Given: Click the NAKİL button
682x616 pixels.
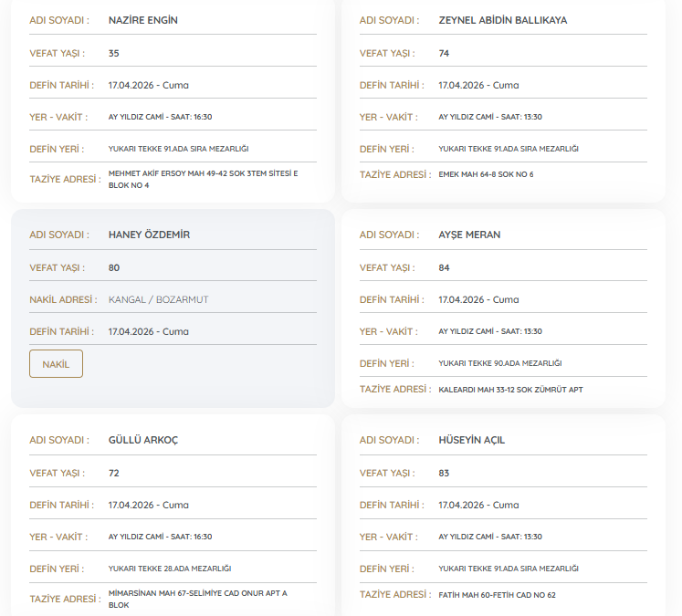Looking at the screenshot, I should [56, 363].
